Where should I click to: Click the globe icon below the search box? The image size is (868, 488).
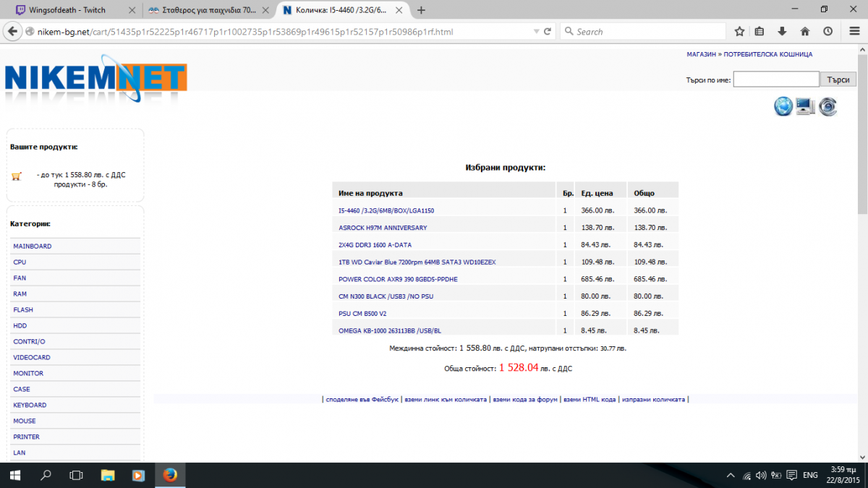click(x=783, y=106)
